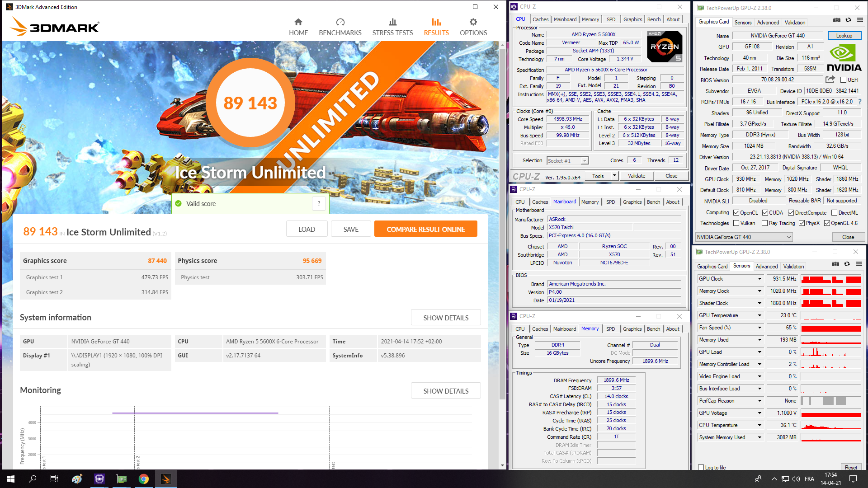Screen dimensions: 868x488
Task: Open the NVIDIA GeForce GT 440 GPU selector
Action: (x=744, y=237)
